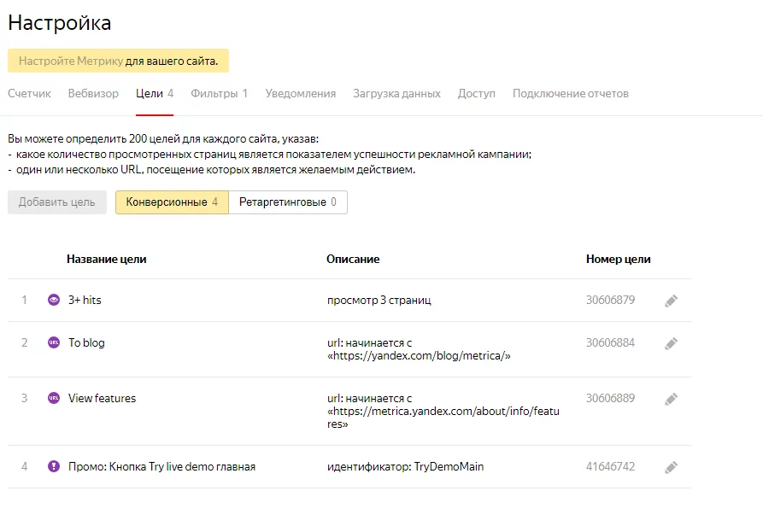Click Промо: Кнопка Try live demo главная
Screen dimensions: 763x532
coord(161,467)
